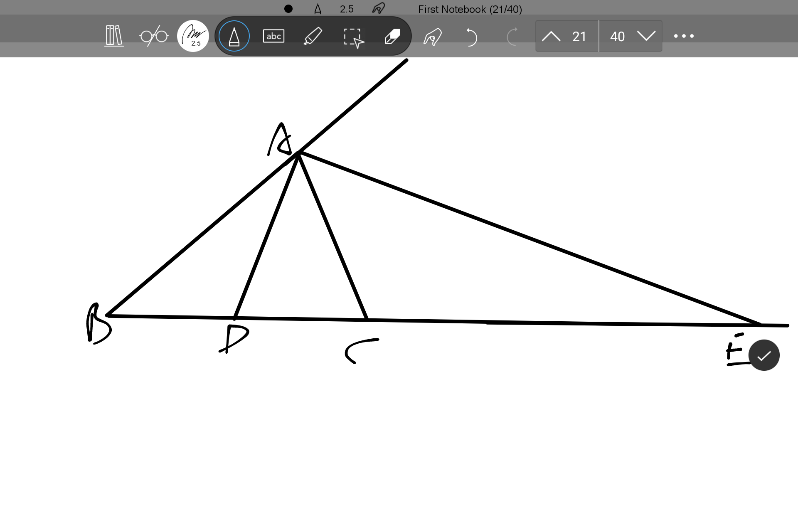This screenshot has width=798, height=532.
Task: Select the abc text tool
Action: (x=273, y=36)
